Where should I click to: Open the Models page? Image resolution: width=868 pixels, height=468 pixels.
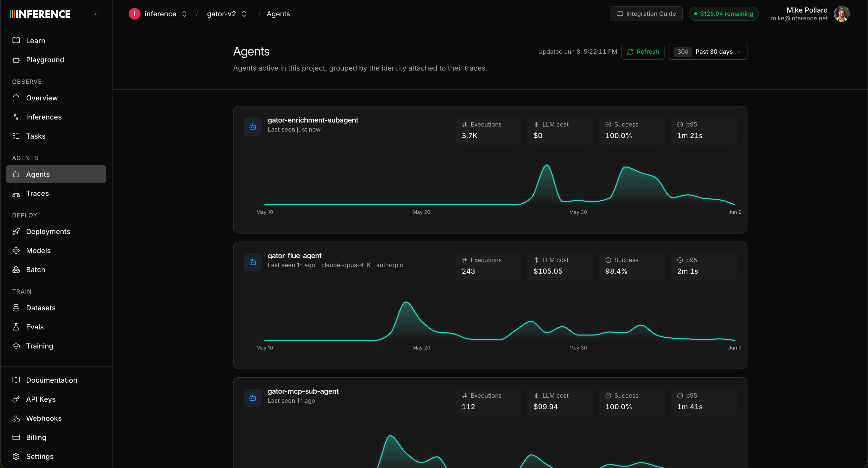point(56,250)
